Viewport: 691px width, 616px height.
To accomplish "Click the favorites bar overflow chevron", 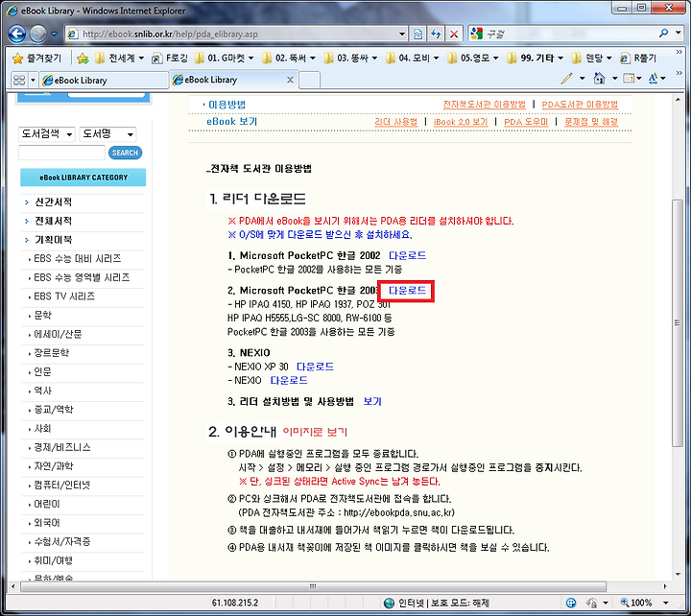I will coord(679,52).
